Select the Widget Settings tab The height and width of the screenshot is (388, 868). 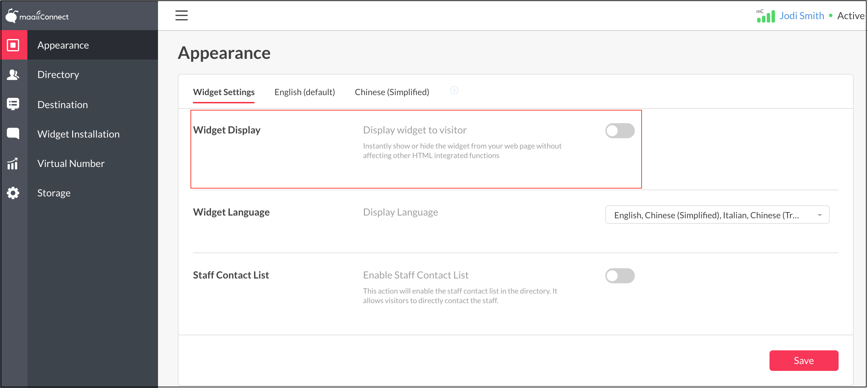pyautogui.click(x=224, y=92)
